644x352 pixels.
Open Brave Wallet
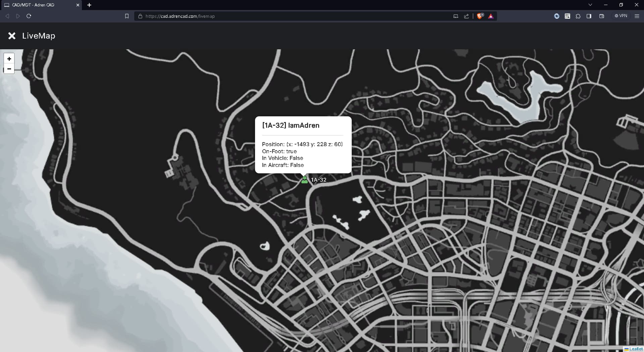[602, 16]
